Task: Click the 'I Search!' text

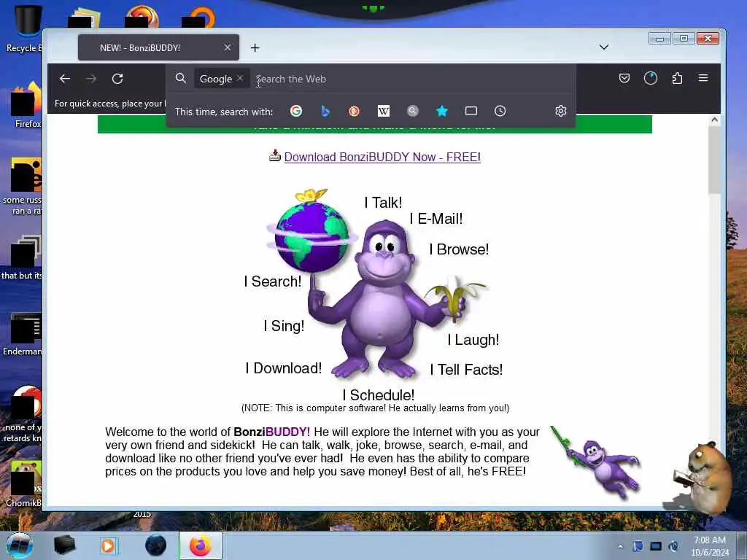Action: pyautogui.click(x=273, y=281)
